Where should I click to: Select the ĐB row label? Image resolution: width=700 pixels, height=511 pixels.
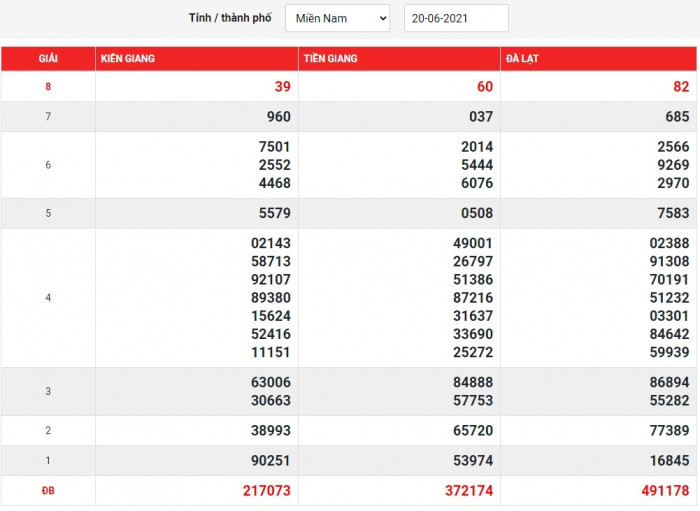tap(48, 491)
